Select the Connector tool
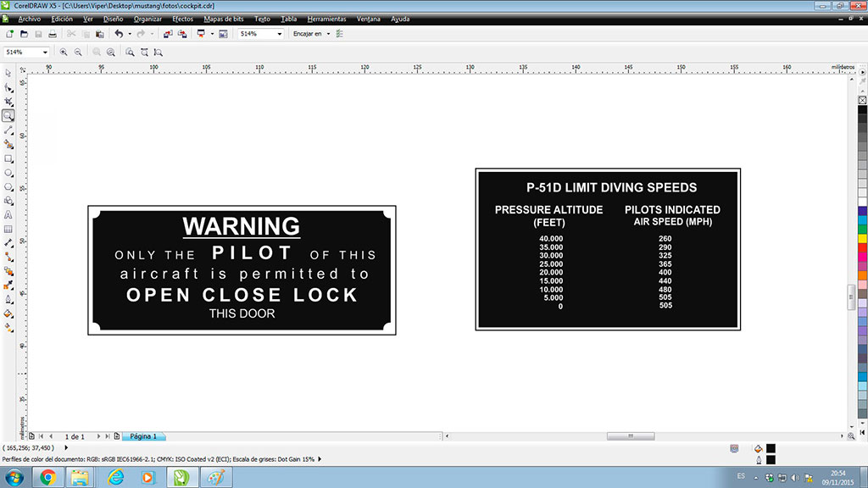The image size is (868, 488). (x=8, y=258)
